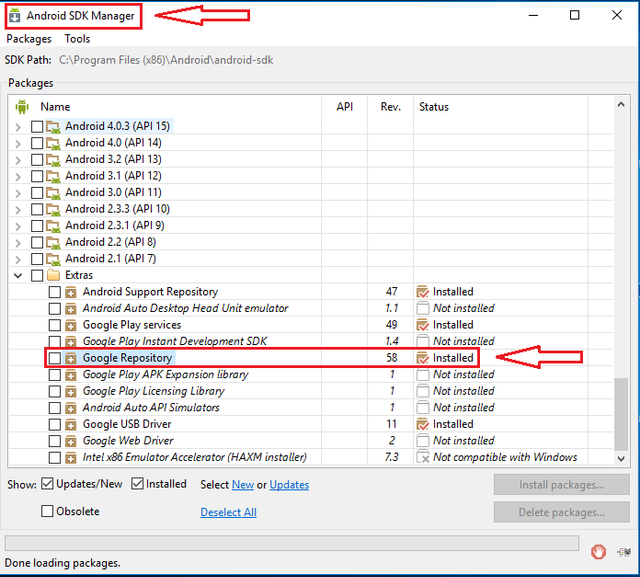Uncheck the Updates/New show filter
Image resolution: width=640 pixels, height=577 pixels.
(x=47, y=484)
